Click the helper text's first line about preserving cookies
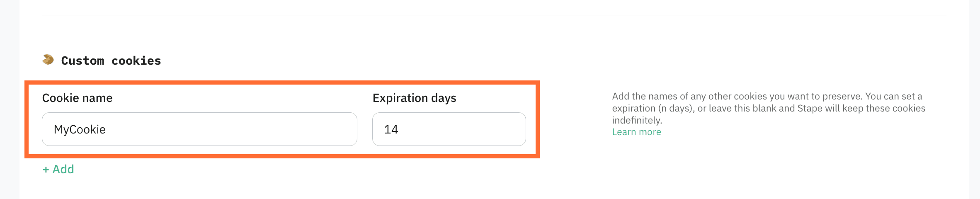 767,96
